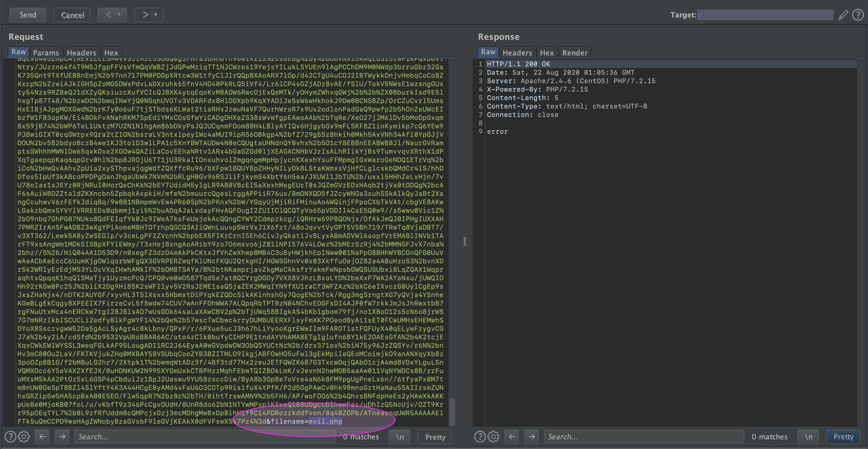
Task: Select the Response Raw tab
Action: pos(488,52)
